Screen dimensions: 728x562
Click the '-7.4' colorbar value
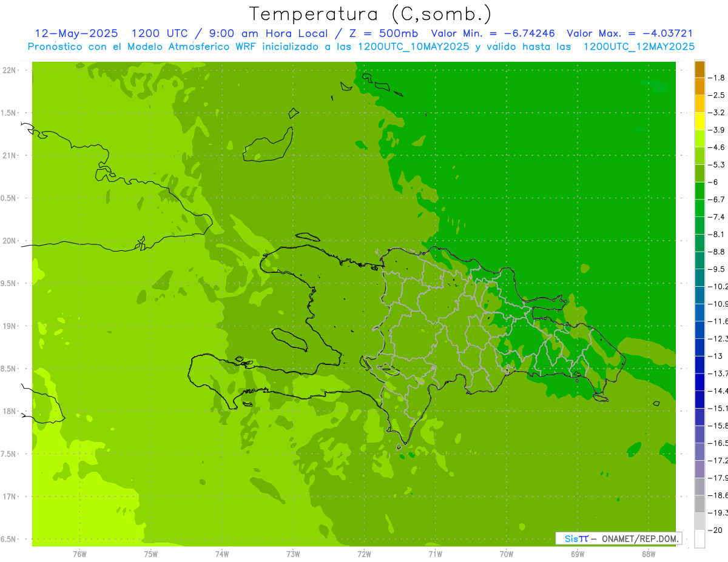click(x=716, y=216)
